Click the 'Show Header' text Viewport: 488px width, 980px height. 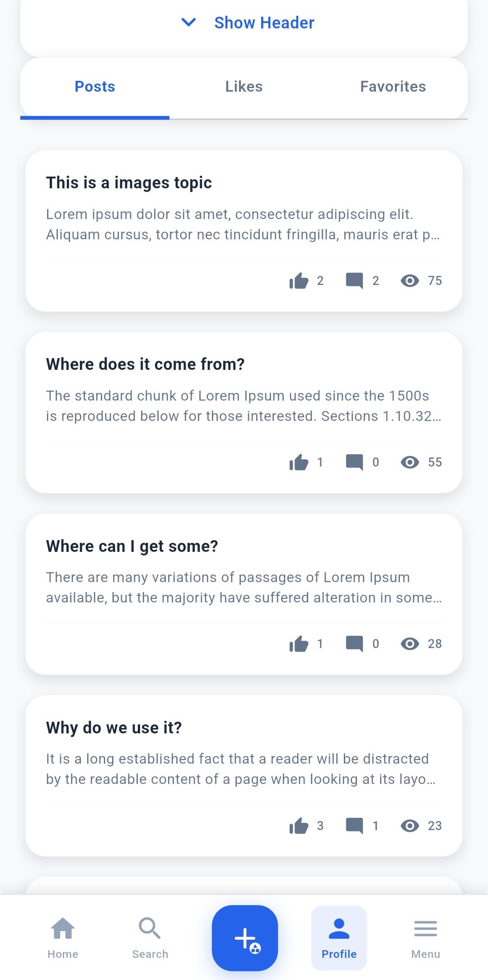pos(264,23)
